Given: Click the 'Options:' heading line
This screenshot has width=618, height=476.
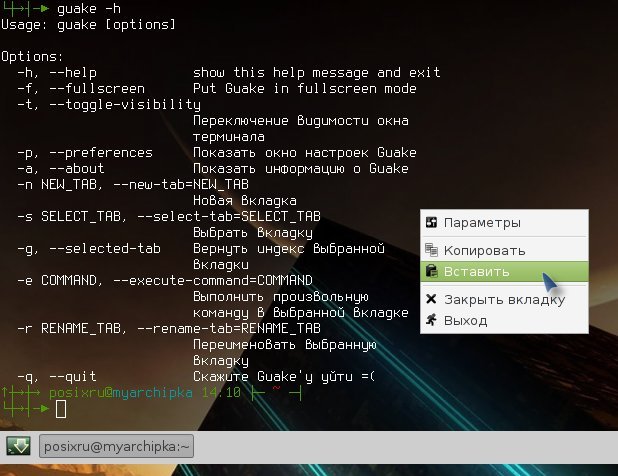Looking at the screenshot, I should click(32, 57).
